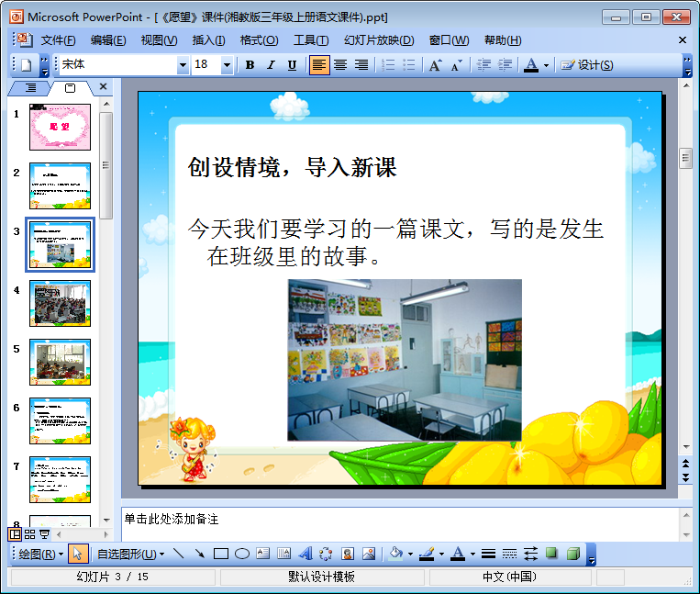The image size is (700, 594).
Task: Select the Arrow drawing tool
Action: click(200, 555)
